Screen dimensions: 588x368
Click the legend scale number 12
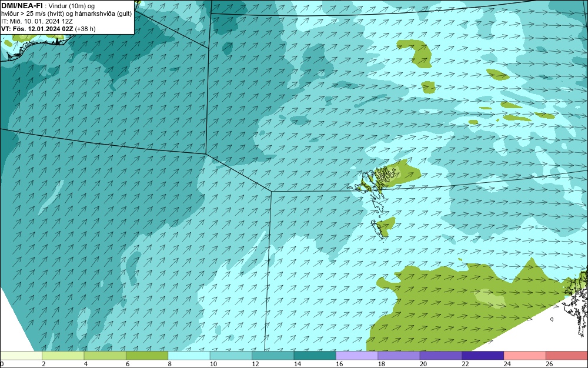pyautogui.click(x=255, y=364)
